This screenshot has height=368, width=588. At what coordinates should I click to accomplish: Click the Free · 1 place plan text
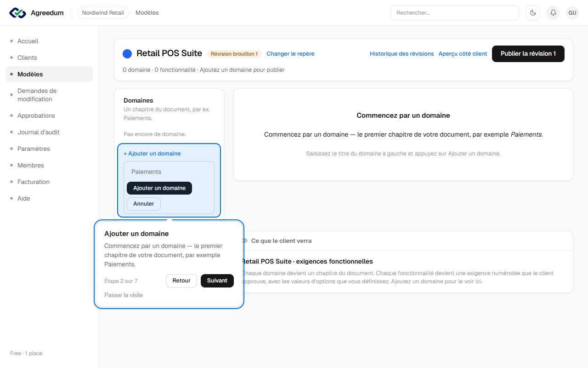click(x=26, y=353)
